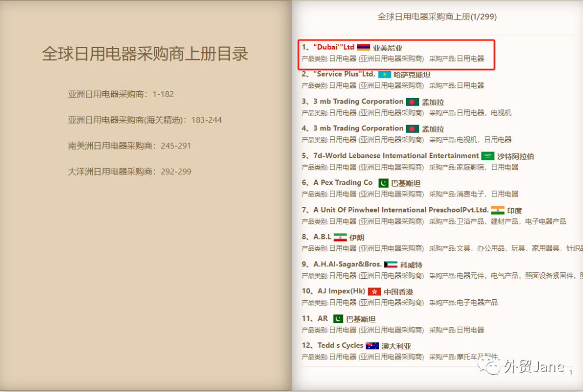Viewport: 583px width, 392px height.
Task: Click the Kuwait flag beside A.H.Al-Sagar&Bros.
Action: pos(391,265)
